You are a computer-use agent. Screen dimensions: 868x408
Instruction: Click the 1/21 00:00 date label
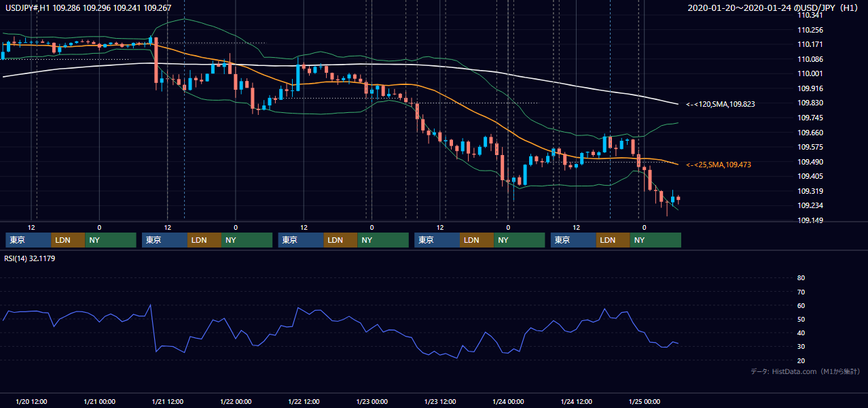click(x=99, y=401)
